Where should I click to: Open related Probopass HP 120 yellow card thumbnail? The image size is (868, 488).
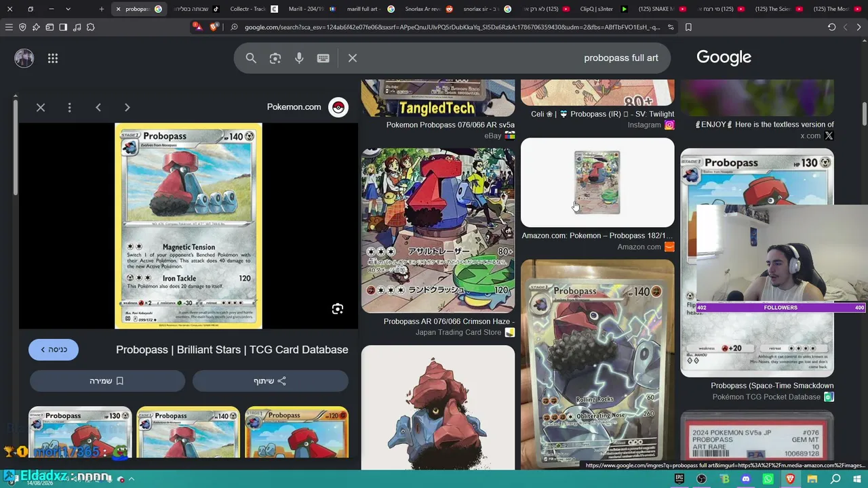(x=297, y=432)
